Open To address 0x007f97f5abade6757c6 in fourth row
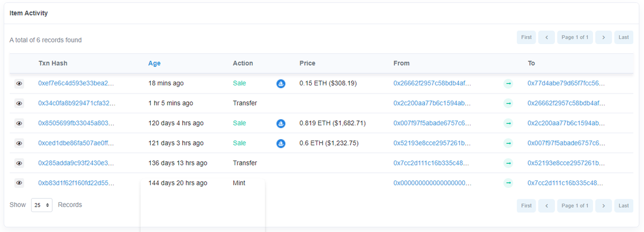This screenshot has height=232, width=644. pos(567,143)
